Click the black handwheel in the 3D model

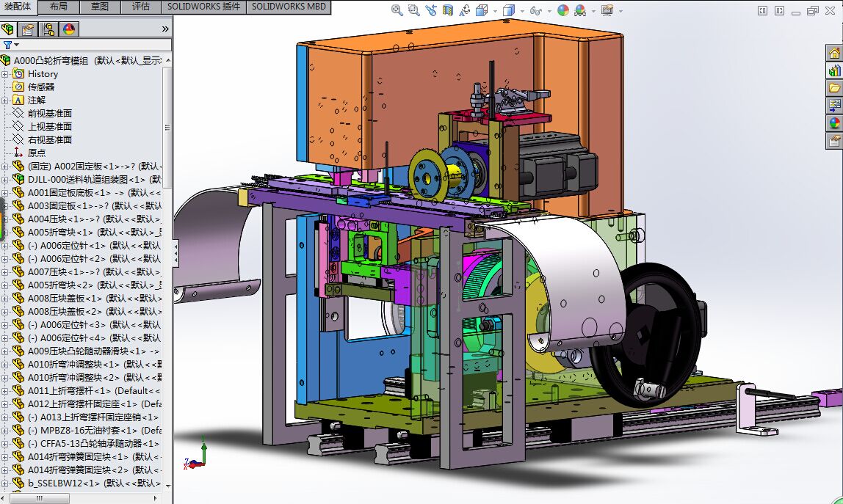pos(648,335)
